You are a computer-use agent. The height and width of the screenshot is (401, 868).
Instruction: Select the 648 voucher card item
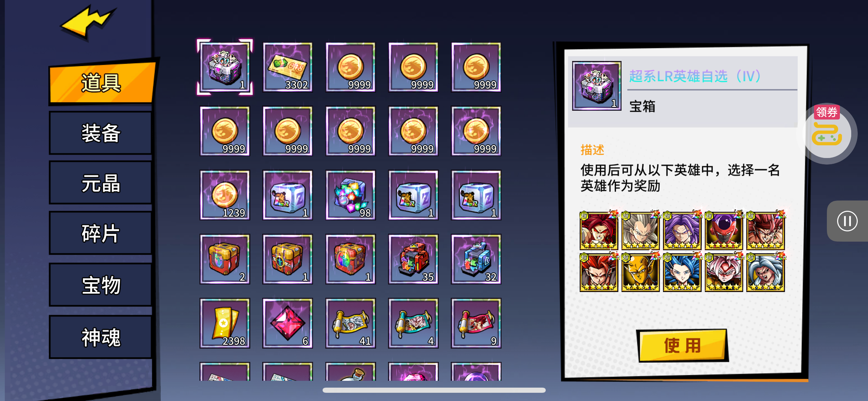click(287, 67)
